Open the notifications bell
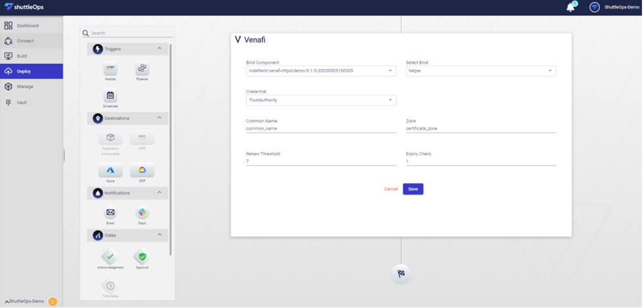This screenshot has height=308, width=644. (570, 7)
